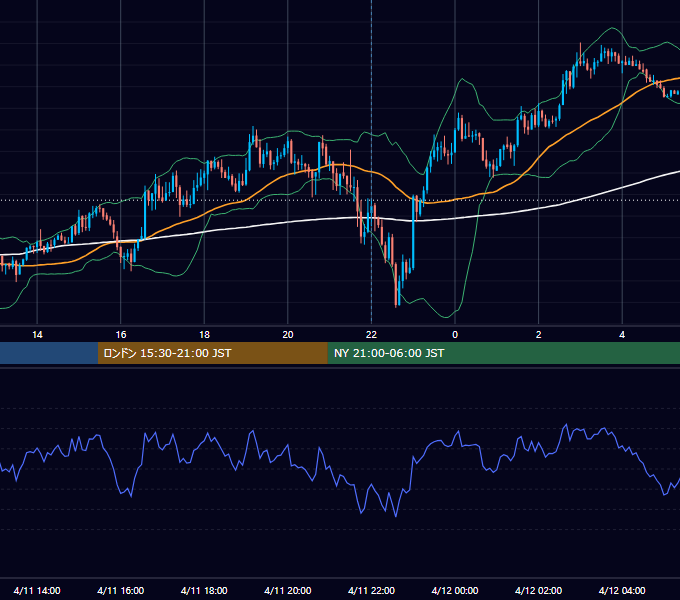Click the 4/12 00:00 date label
This screenshot has height=600, width=680.
coord(455,590)
